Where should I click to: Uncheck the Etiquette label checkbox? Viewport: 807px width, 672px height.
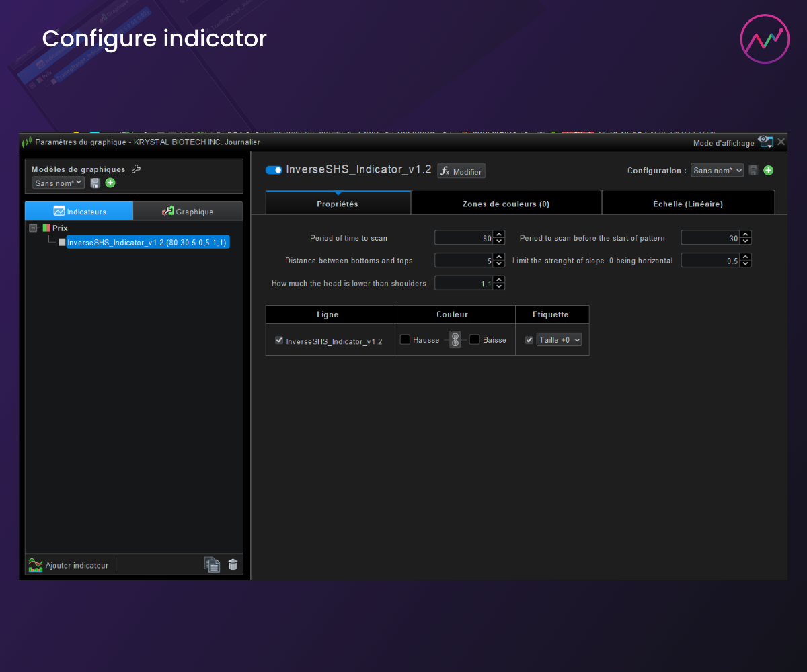click(529, 340)
